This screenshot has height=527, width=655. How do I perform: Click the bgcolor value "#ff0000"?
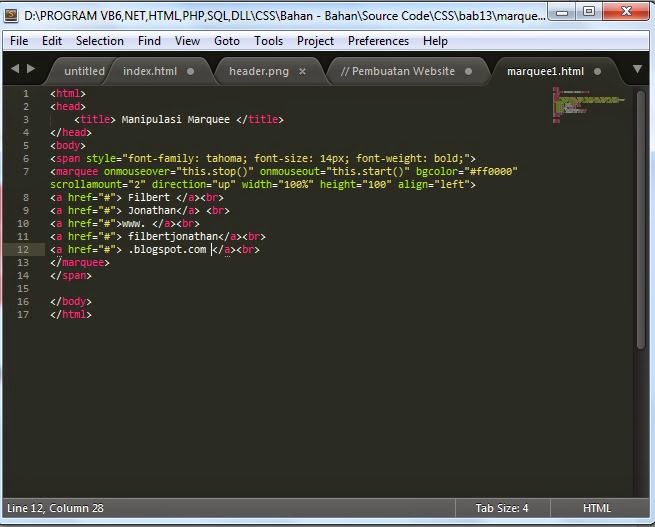(491, 172)
